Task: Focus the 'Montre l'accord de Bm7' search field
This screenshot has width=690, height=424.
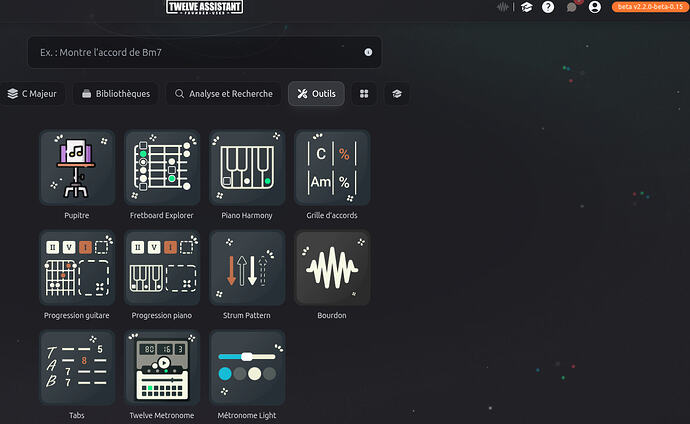Action: pos(205,52)
